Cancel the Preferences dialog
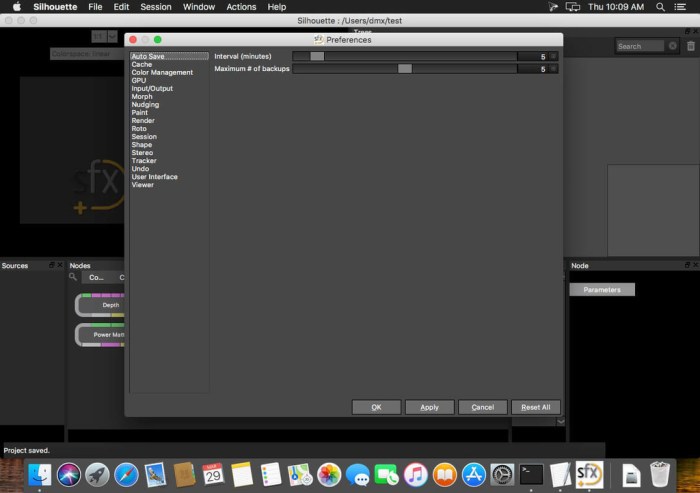The image size is (700, 493). pyautogui.click(x=483, y=407)
